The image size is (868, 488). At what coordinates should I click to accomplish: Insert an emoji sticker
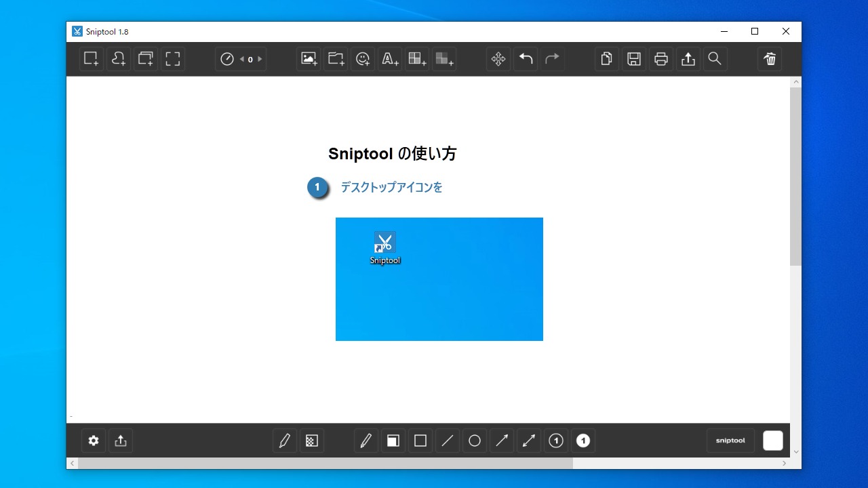pos(363,59)
